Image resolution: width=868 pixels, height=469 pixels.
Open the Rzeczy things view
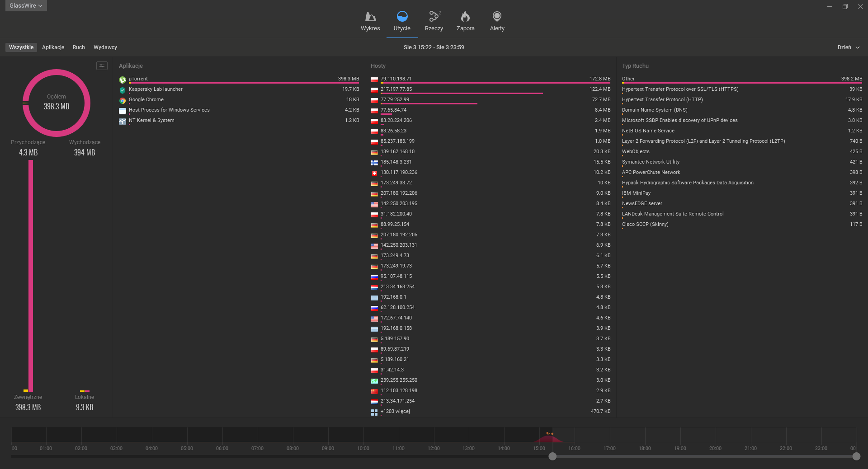(434, 21)
